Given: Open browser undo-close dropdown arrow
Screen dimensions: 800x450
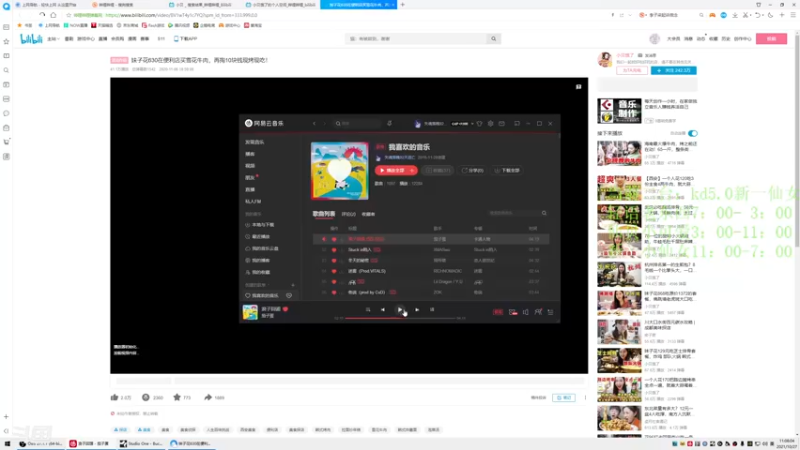Looking at the screenshot, I should click(x=763, y=15).
